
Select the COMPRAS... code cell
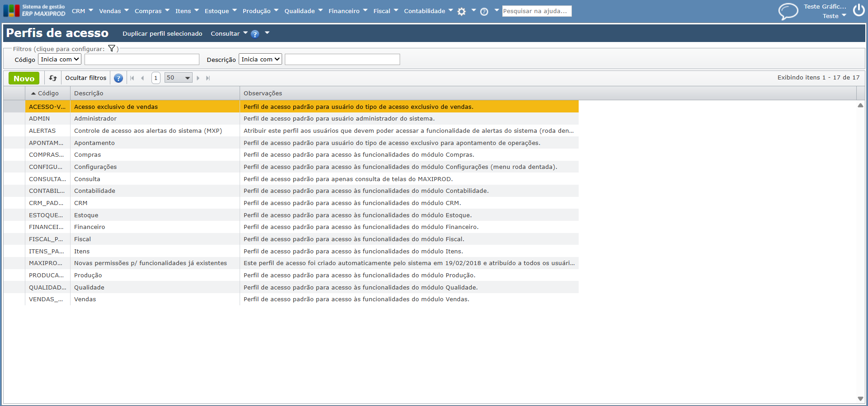47,155
